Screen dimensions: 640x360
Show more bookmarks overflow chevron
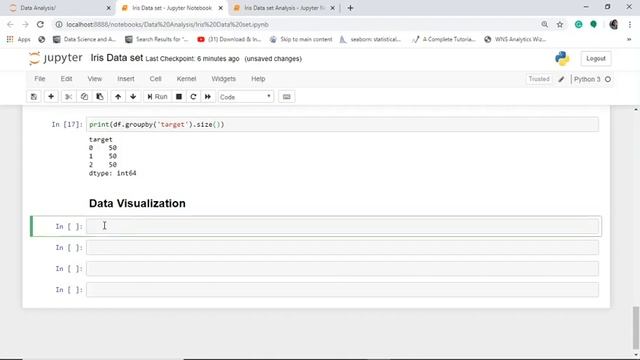(x=629, y=39)
